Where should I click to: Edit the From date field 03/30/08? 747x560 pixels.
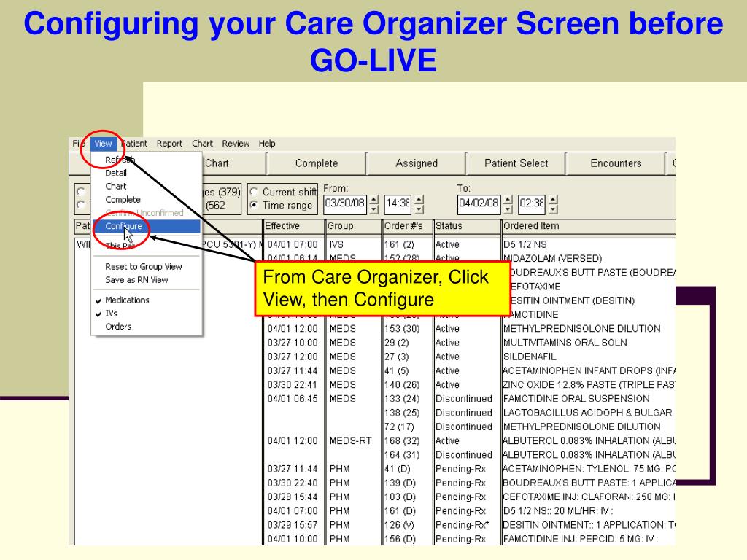point(344,203)
